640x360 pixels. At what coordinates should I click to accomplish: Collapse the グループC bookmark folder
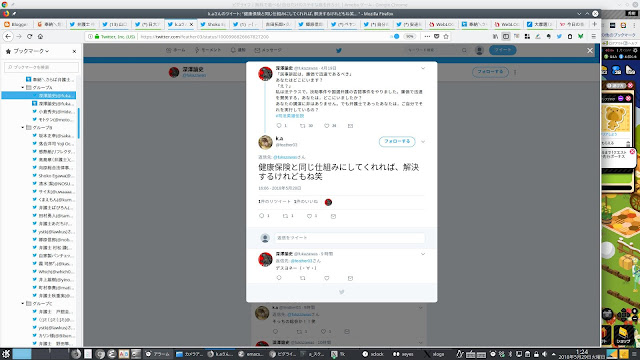[23, 303]
